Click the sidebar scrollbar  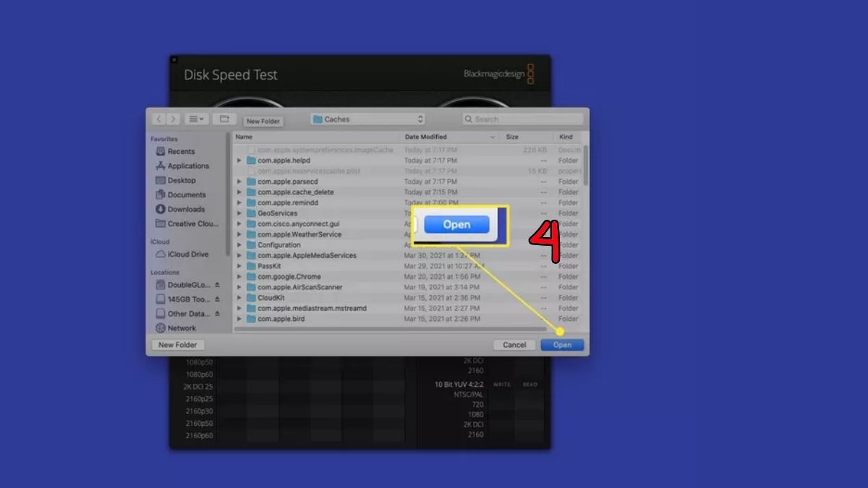tap(229, 195)
